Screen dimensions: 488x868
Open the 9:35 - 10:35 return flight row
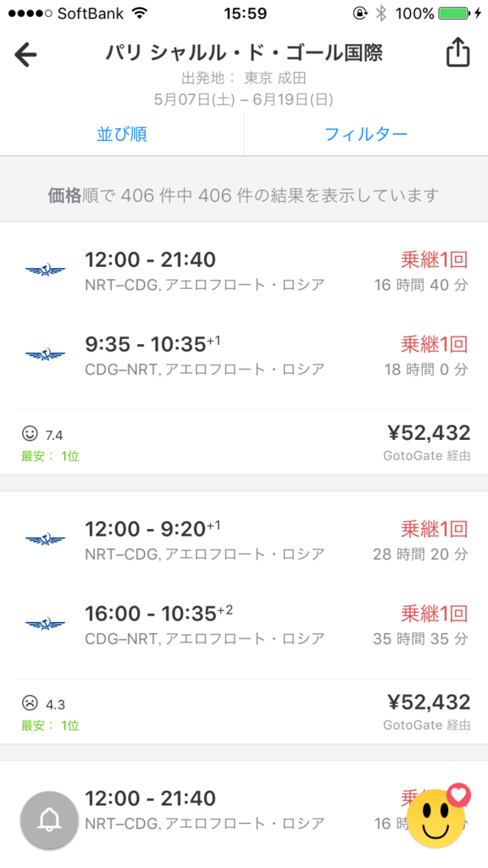244,355
